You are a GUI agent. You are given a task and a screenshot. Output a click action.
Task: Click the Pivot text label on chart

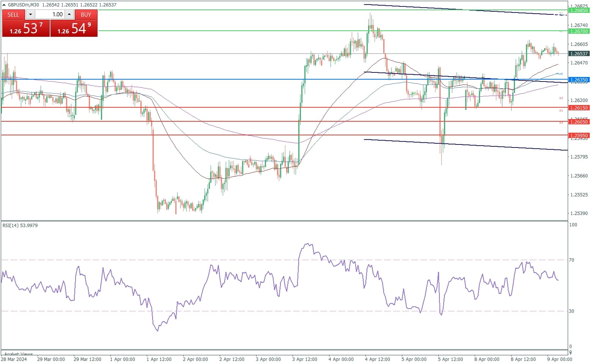[560, 74]
